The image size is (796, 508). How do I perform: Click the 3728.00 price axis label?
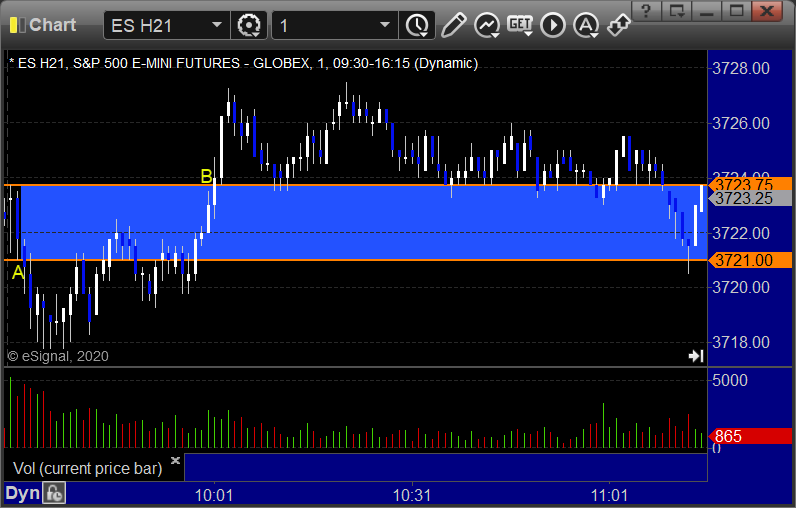[x=741, y=68]
